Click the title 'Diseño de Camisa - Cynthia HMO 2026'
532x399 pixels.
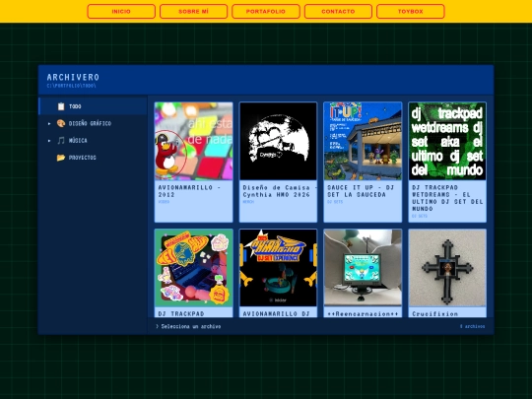[x=280, y=191]
